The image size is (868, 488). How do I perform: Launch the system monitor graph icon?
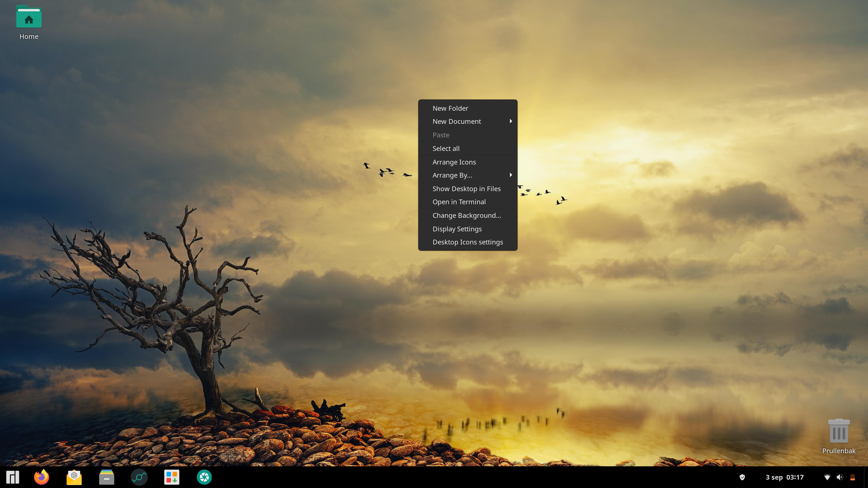tap(139, 477)
